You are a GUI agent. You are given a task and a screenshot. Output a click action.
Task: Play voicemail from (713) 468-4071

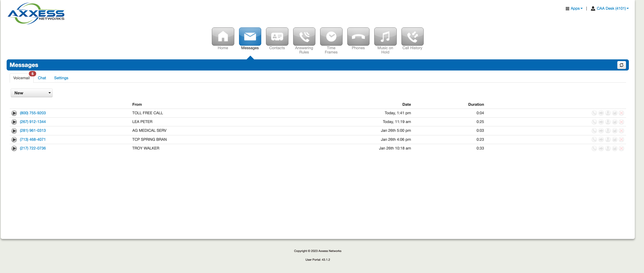pyautogui.click(x=14, y=140)
